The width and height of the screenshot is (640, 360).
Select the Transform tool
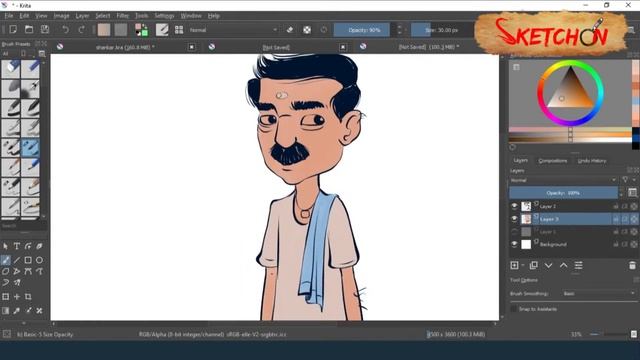tap(5, 297)
